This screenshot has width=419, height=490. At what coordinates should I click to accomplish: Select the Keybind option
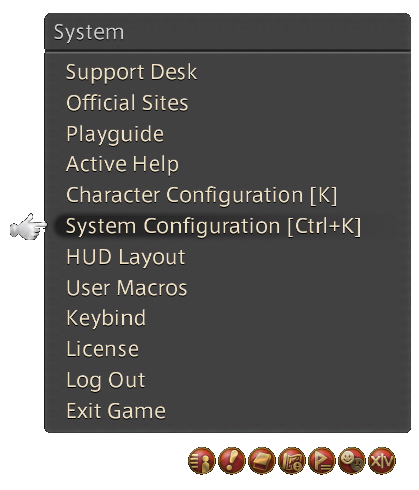106,318
